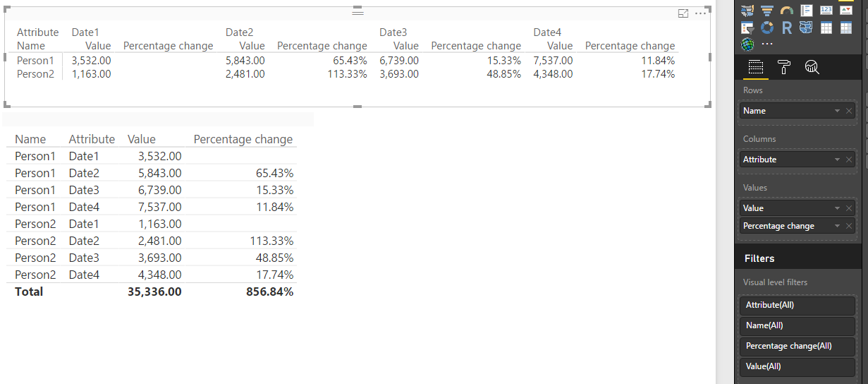Select Person2 row header in matrix
Image resolution: width=868 pixels, height=384 pixels.
[35, 74]
